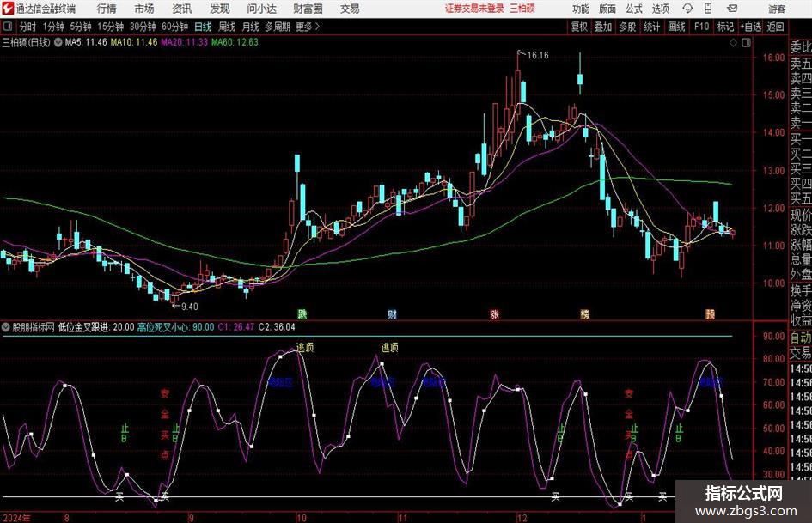Select the 日线 daily period

(x=203, y=27)
